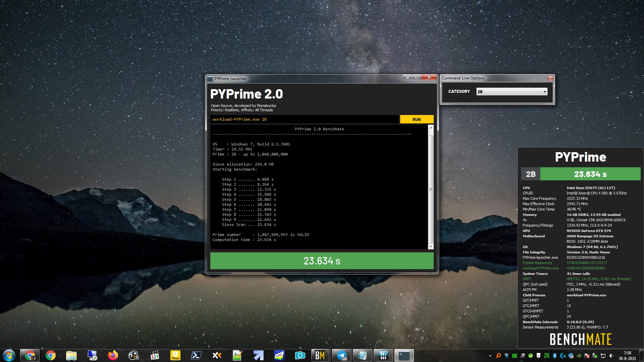Open the blue bars monitoring app in taskbar
The height and width of the screenshot is (362, 644).
click(383, 355)
